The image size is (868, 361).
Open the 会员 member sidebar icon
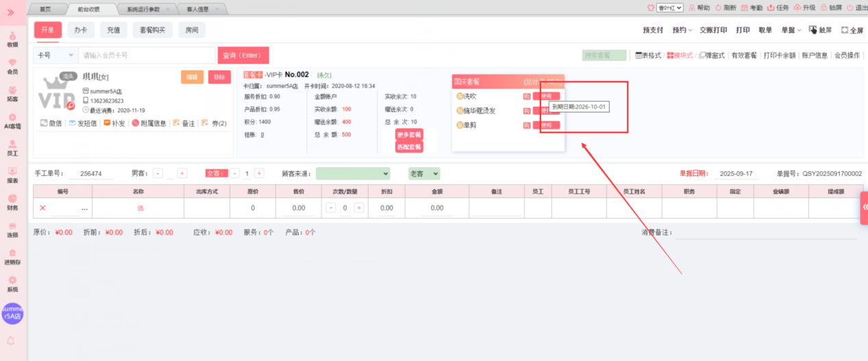[12, 66]
